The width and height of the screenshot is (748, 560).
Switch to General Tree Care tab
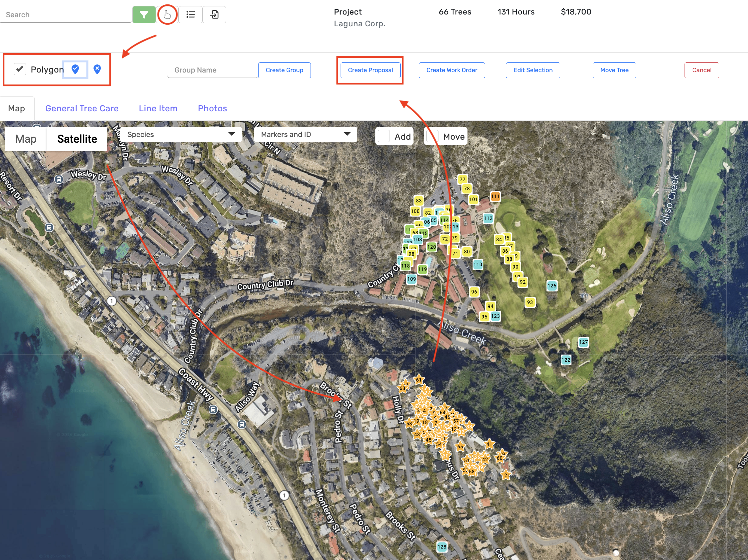click(82, 109)
